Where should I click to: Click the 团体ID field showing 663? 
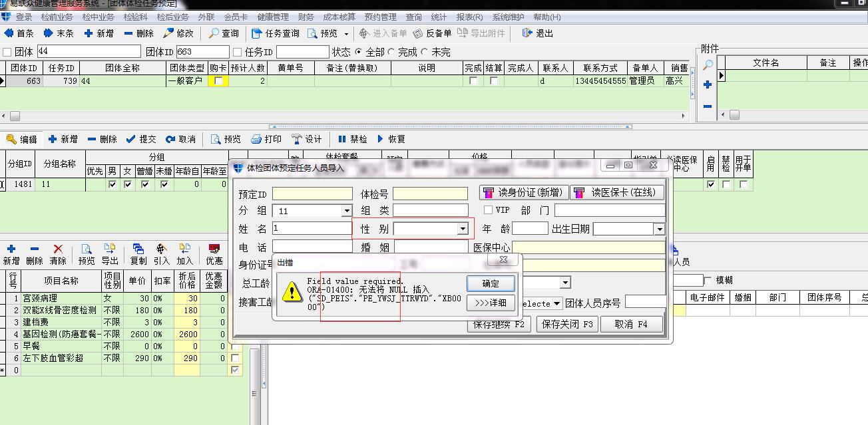(202, 52)
